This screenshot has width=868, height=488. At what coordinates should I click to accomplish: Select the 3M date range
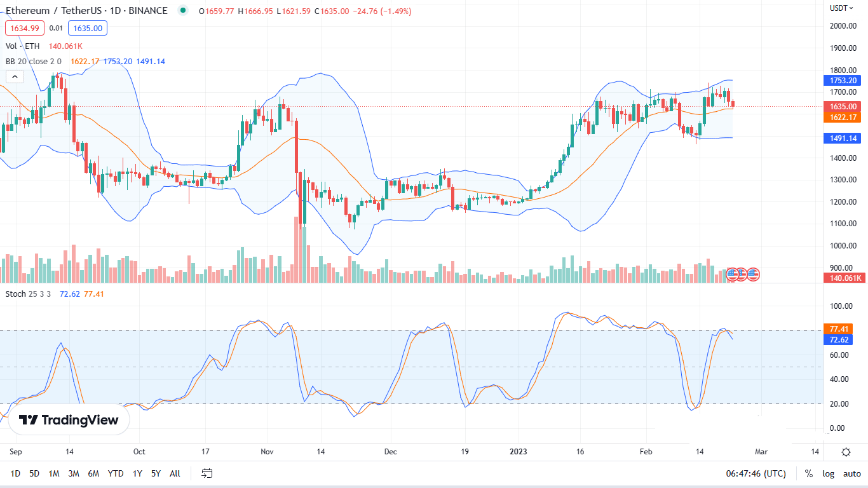(x=74, y=473)
